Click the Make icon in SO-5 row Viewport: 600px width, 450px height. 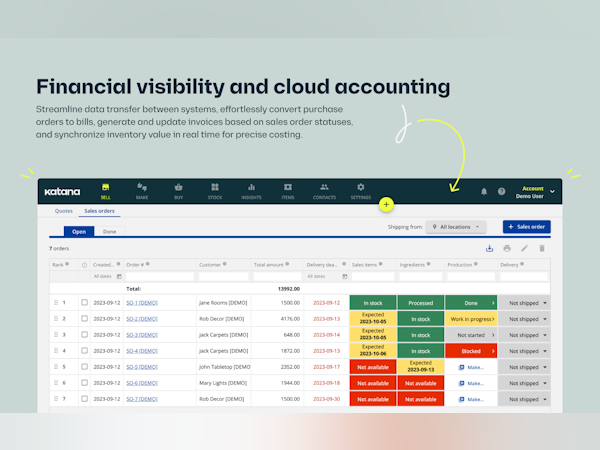tap(461, 367)
